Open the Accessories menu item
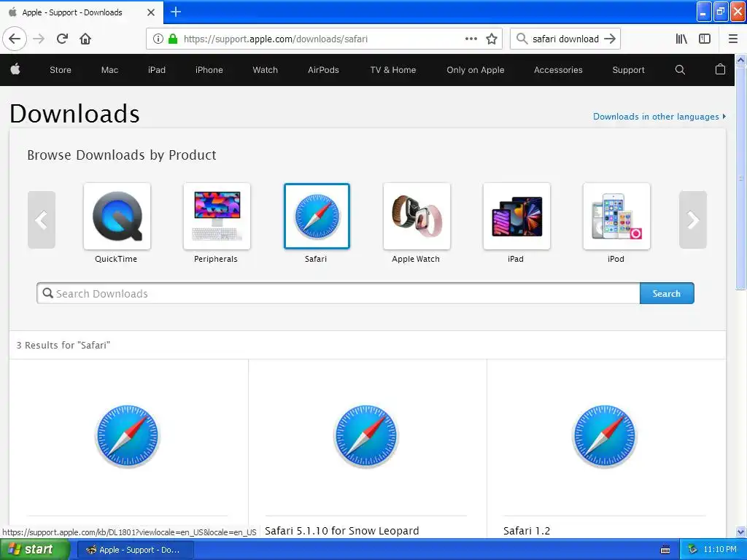This screenshot has width=747, height=560. (558, 69)
